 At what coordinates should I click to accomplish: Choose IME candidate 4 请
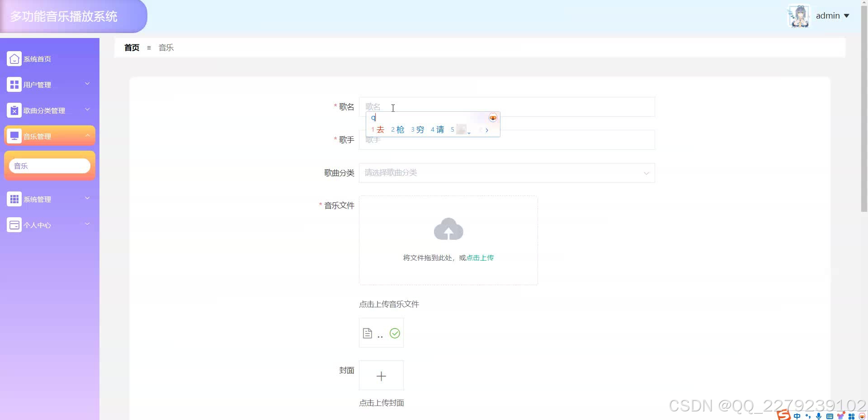click(x=438, y=130)
